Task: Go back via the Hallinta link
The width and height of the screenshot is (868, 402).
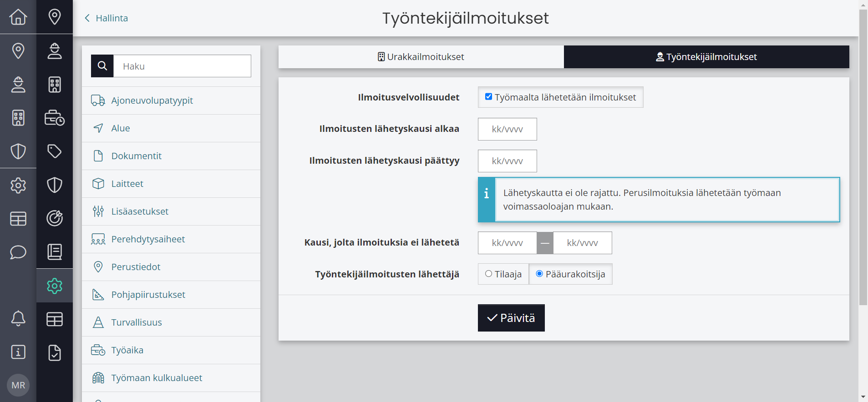Action: (107, 18)
